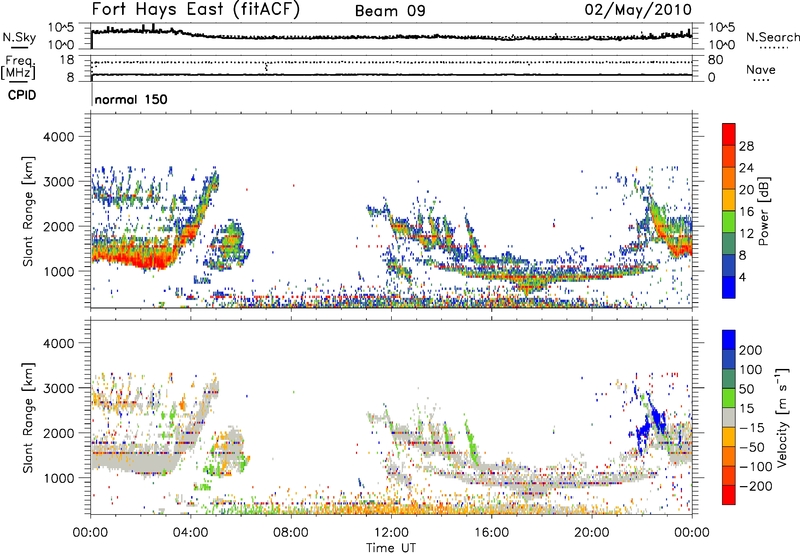
Task: Pick the blue top segment of velocity colorbar
Action: point(729,340)
